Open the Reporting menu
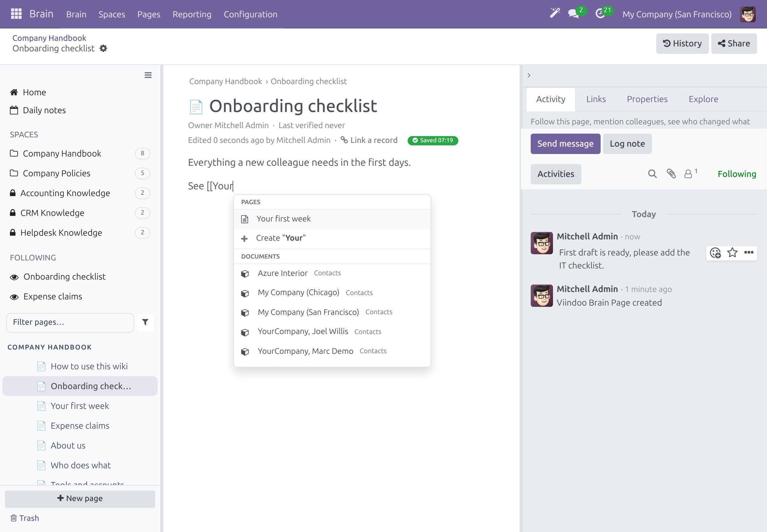This screenshot has width=767, height=532. pyautogui.click(x=192, y=14)
